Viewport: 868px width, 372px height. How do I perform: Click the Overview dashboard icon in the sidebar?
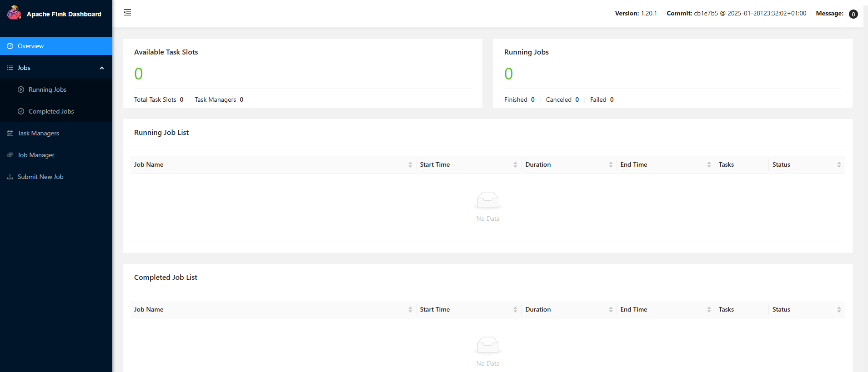tap(10, 46)
